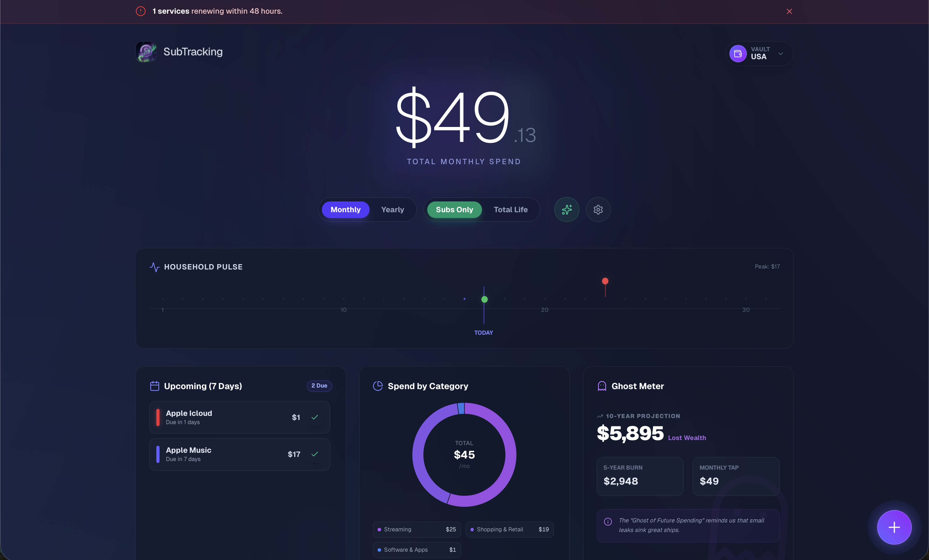Click the AI insights sparkle icon
The height and width of the screenshot is (560, 929).
(567, 210)
